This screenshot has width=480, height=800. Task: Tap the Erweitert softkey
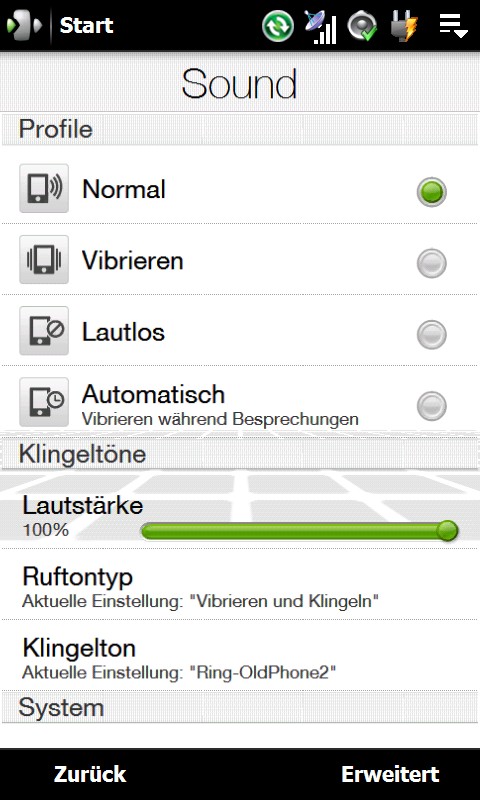tap(390, 774)
